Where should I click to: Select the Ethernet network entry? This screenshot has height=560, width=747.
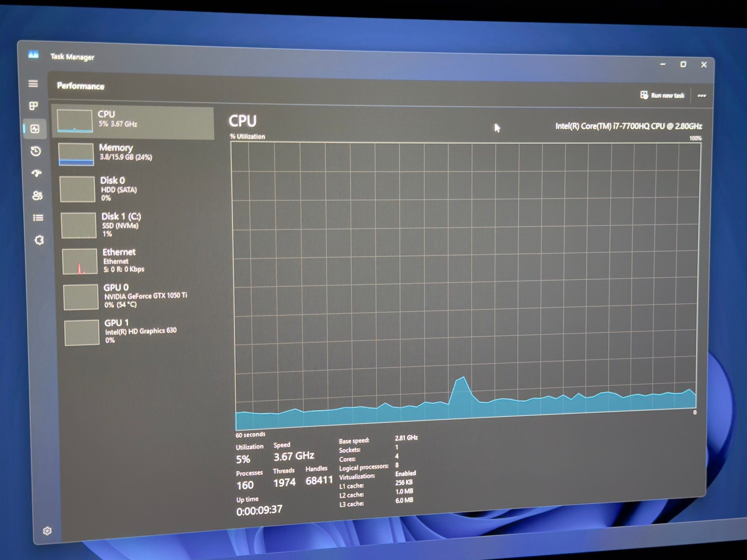(x=138, y=261)
